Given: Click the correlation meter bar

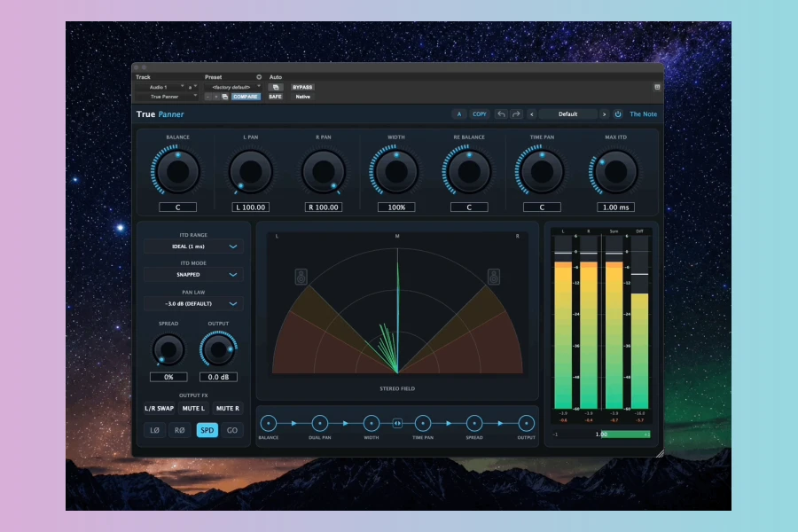Looking at the screenshot, I should pos(601,434).
